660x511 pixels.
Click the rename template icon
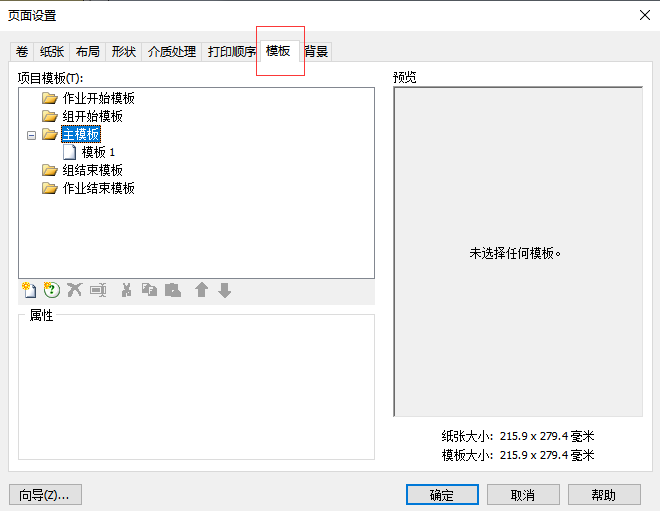click(98, 290)
